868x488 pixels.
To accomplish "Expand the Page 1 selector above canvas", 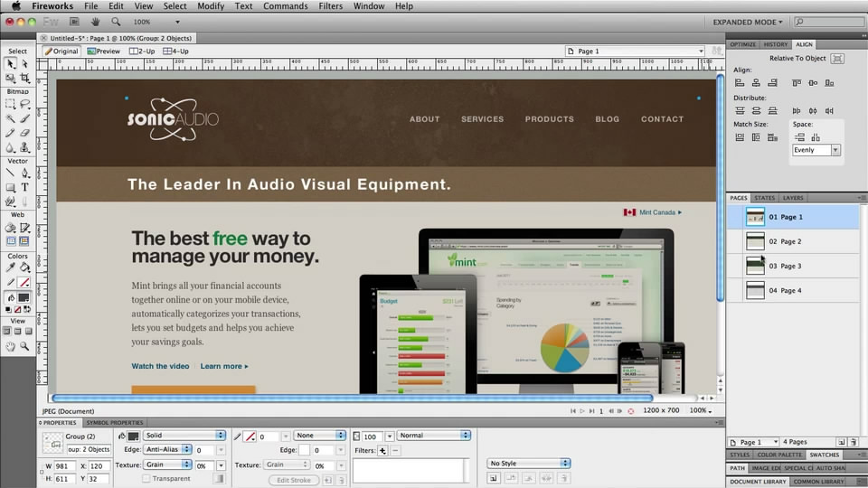I will 635,52.
